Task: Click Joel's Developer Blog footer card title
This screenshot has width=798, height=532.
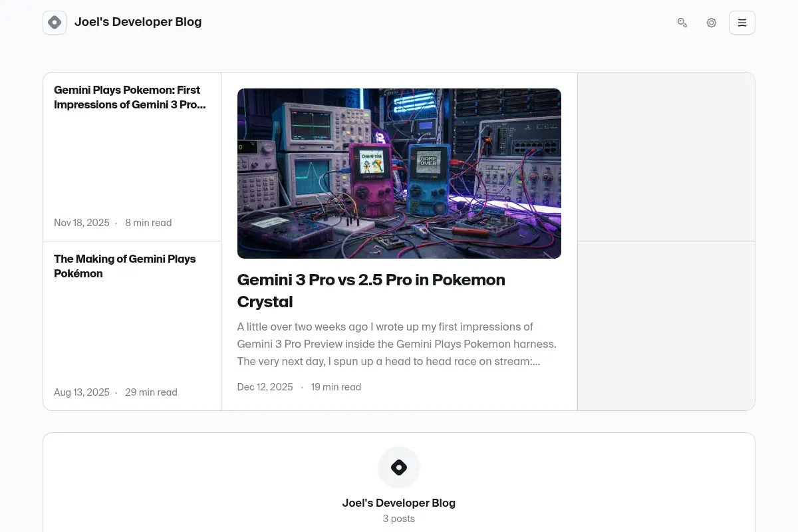Action: point(399,503)
